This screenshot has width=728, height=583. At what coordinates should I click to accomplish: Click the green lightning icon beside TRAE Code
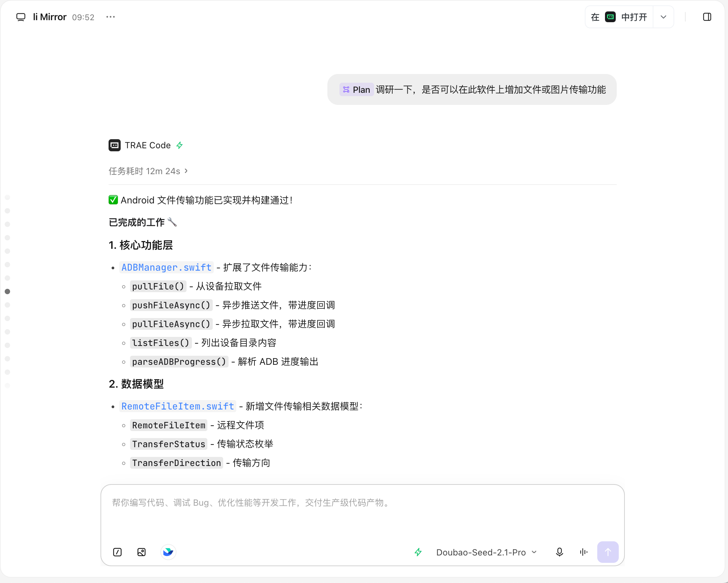(179, 145)
